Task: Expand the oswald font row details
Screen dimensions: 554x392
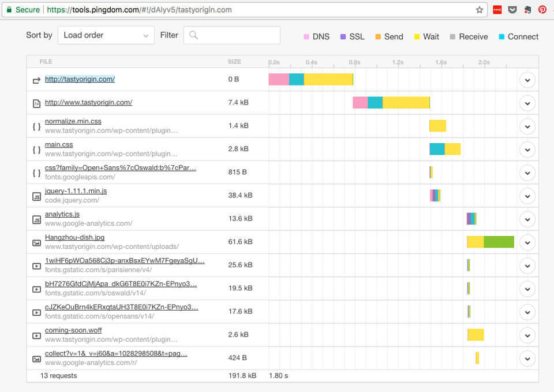Action: (x=527, y=289)
